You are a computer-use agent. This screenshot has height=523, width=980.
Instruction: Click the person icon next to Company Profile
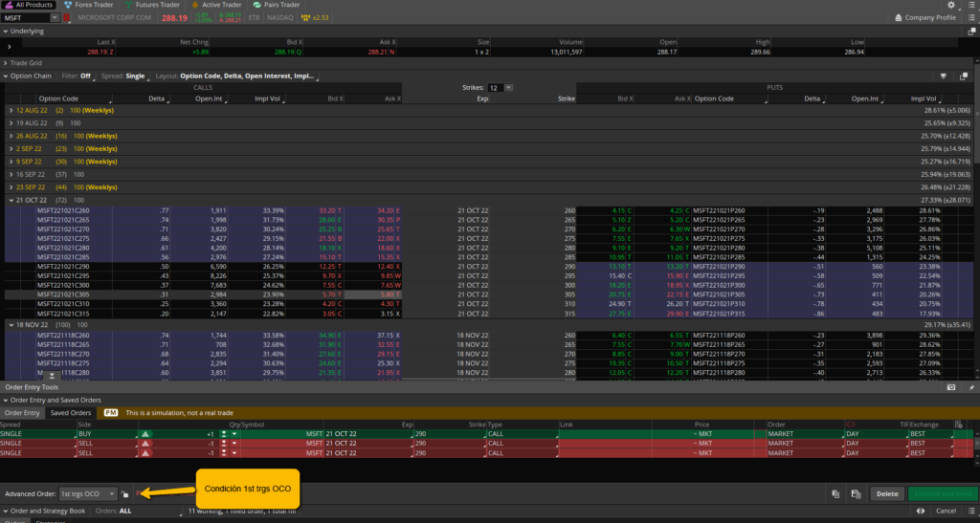(x=897, y=17)
